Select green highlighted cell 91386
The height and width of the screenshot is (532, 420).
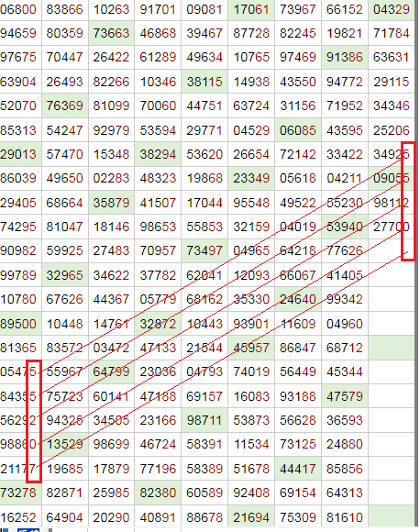click(345, 57)
